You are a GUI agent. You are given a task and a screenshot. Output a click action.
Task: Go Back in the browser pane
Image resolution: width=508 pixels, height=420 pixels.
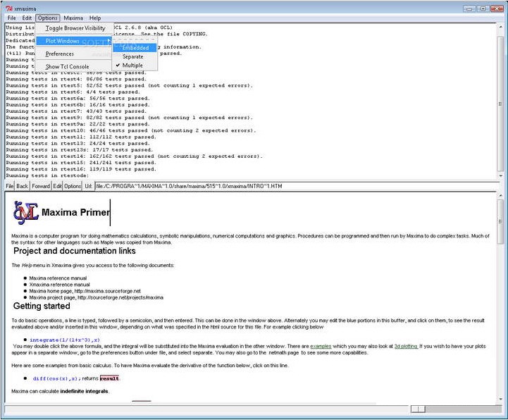pos(22,186)
